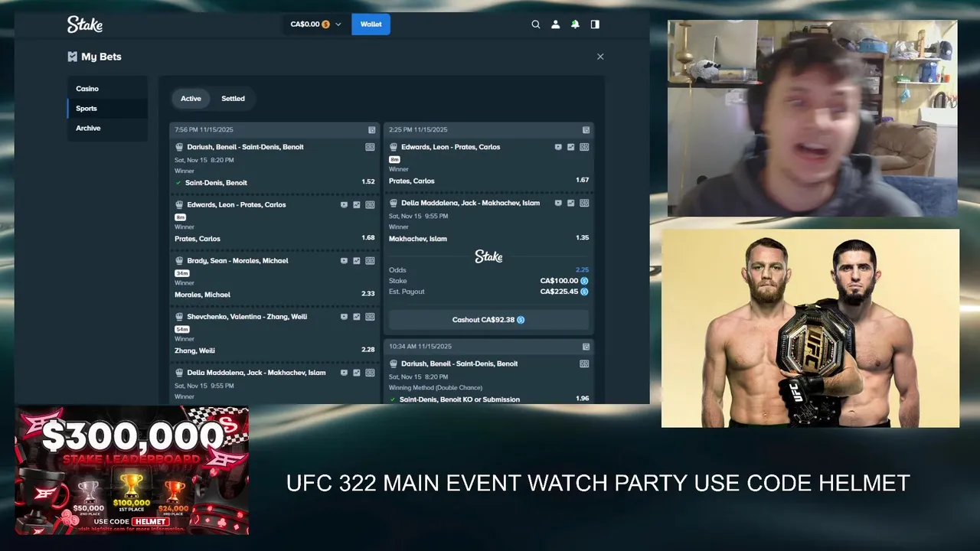Click the Cashout CA$92.38 button

coord(488,320)
